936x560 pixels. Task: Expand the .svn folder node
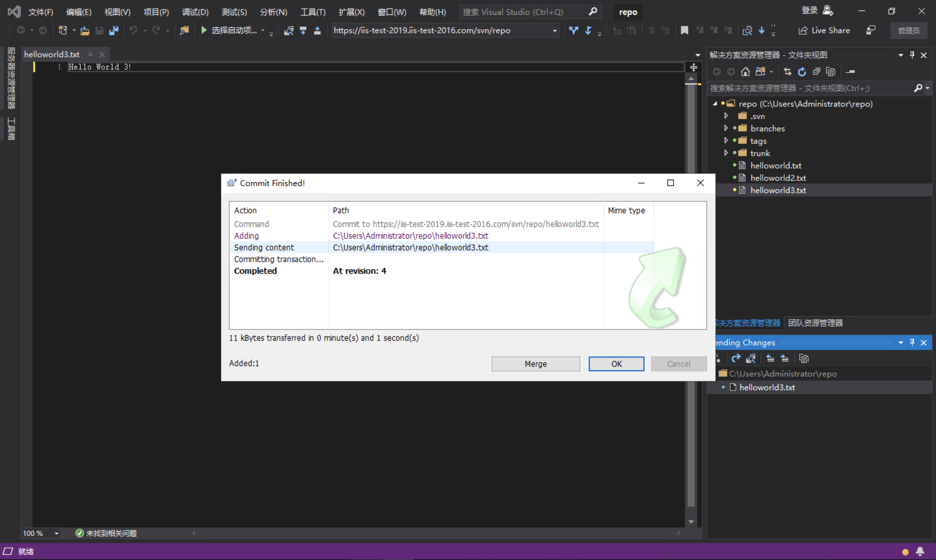[x=726, y=116]
